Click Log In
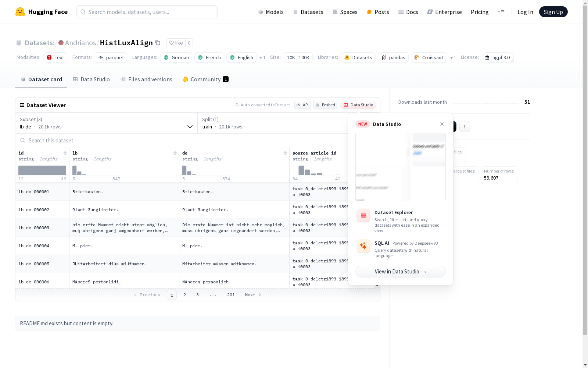The height and width of the screenshot is (368, 588). pyautogui.click(x=525, y=12)
